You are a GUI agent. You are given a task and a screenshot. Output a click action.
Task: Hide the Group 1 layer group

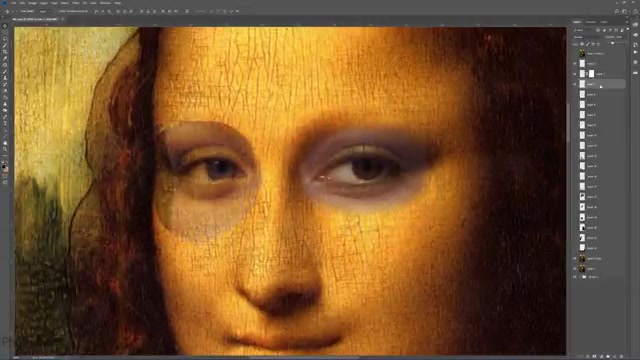point(575,277)
